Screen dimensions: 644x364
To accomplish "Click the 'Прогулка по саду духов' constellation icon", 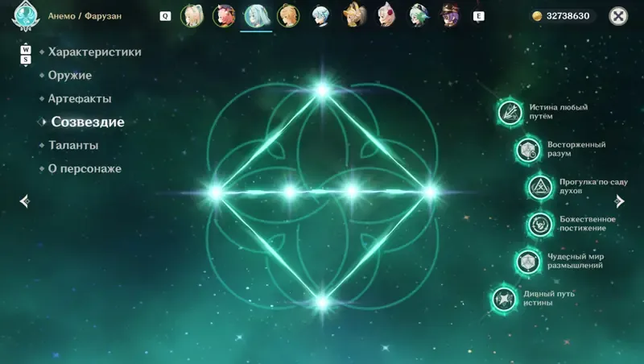I will [x=539, y=187].
